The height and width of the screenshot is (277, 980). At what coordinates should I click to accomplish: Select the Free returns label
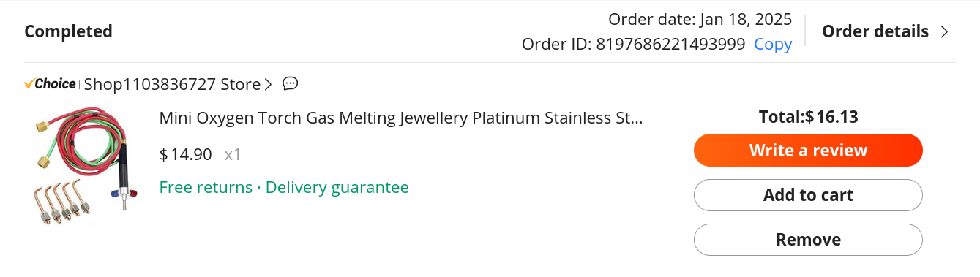coord(206,187)
